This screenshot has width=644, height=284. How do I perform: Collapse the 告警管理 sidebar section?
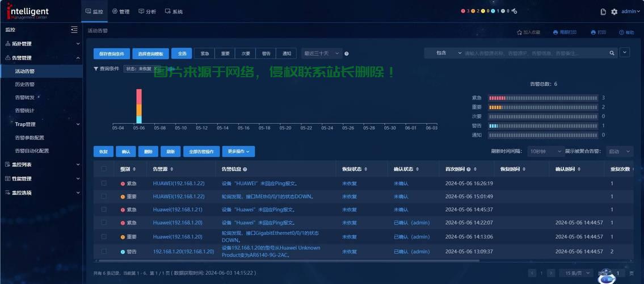(41, 58)
